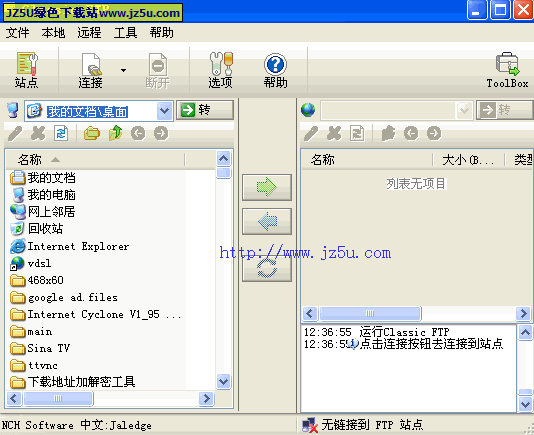Click the local rename pencil icon
Image resolution: width=534 pixels, height=435 pixels.
pos(15,133)
